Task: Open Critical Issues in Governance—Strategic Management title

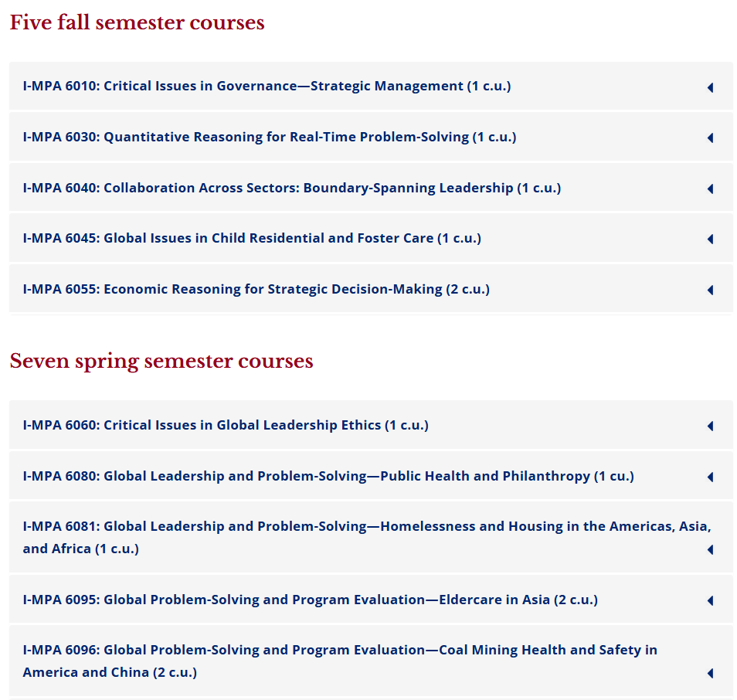Action: point(267,86)
